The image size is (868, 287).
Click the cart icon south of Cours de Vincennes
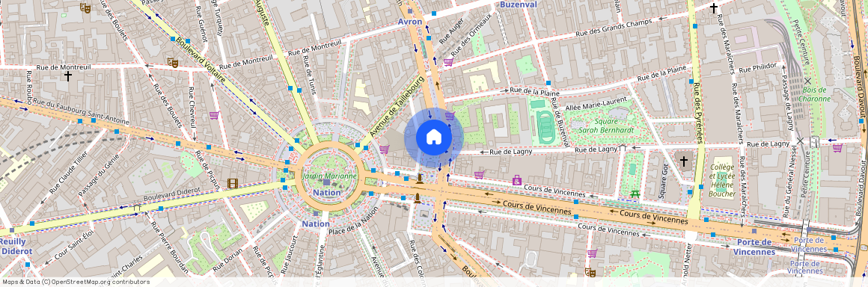click(592, 254)
